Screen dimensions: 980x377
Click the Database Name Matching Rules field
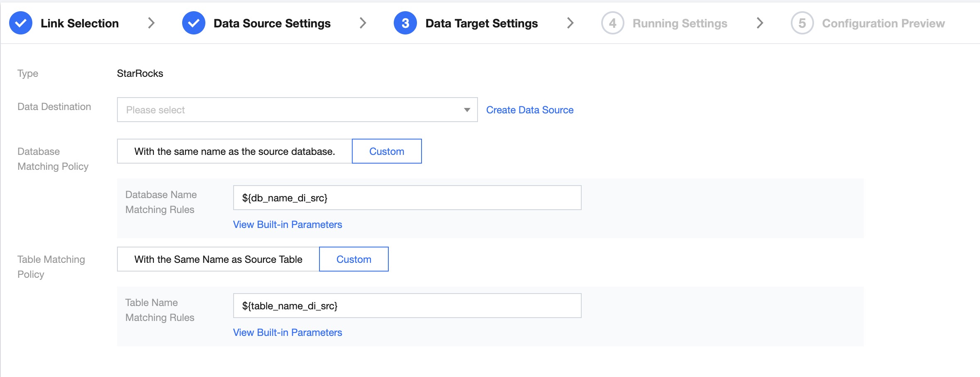coord(407,198)
